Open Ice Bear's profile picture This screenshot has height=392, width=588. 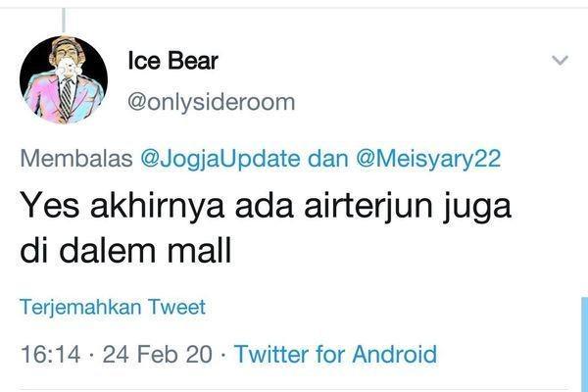click(x=64, y=80)
